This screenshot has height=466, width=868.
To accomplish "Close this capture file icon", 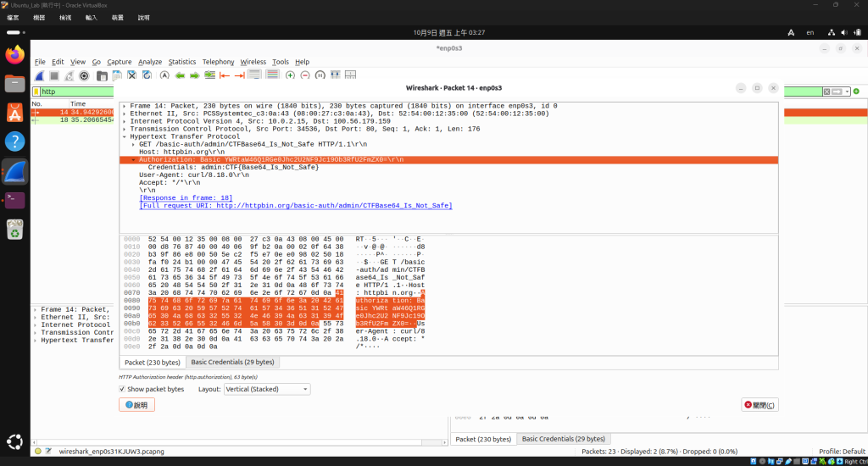I will click(131, 75).
